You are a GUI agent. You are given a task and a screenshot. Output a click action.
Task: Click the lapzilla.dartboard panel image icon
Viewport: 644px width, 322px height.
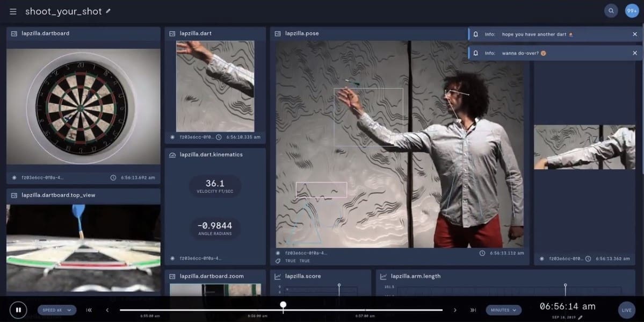point(15,33)
